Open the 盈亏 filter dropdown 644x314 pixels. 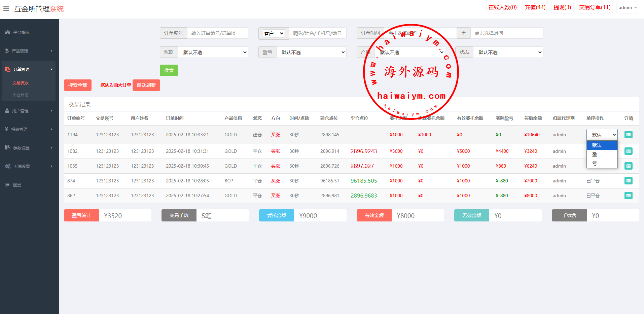[311, 52]
